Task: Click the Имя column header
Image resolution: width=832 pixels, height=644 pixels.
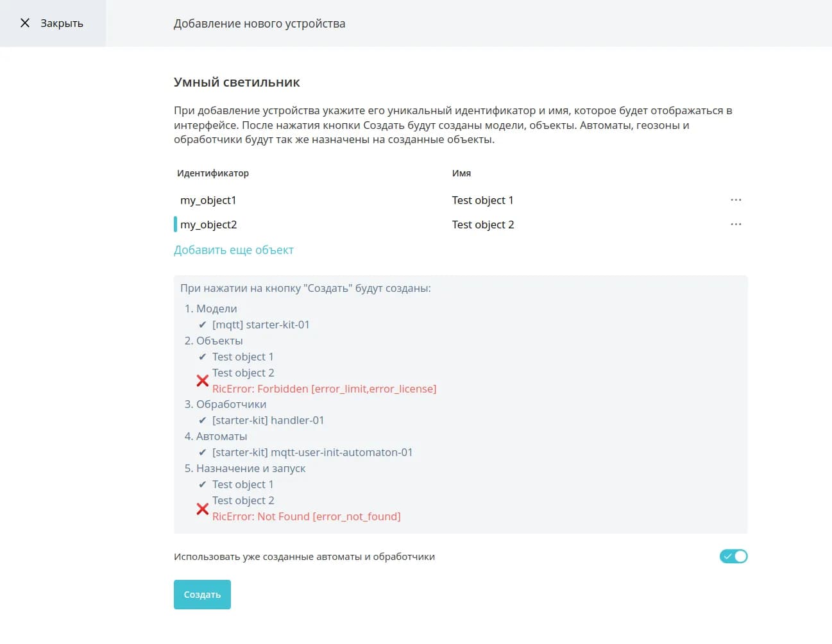Action: pos(461,173)
